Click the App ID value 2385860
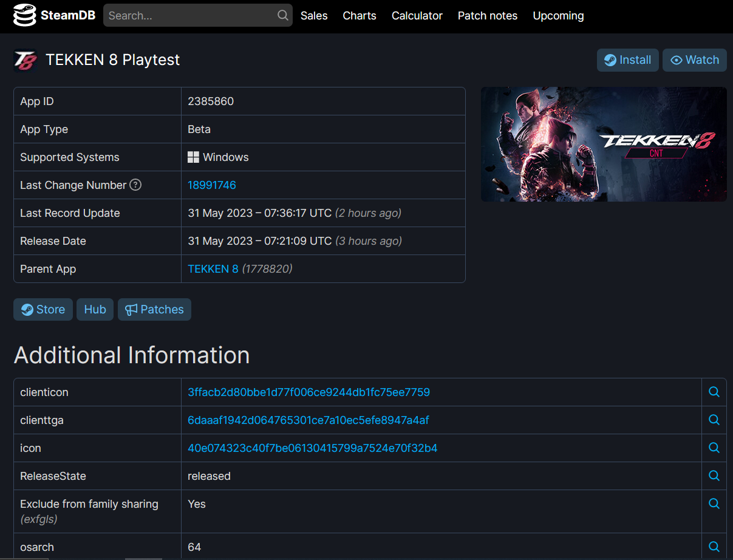 pyautogui.click(x=211, y=101)
